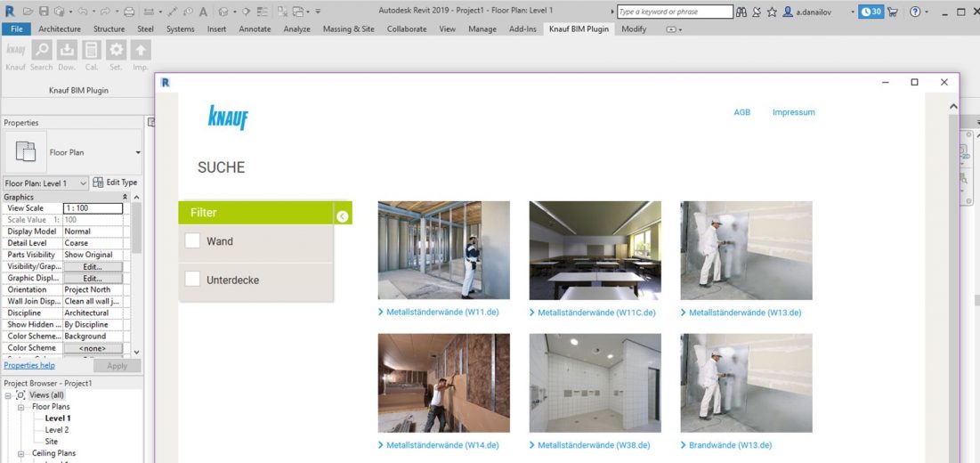Click the Download ribbon icon
980x463 pixels.
click(x=67, y=52)
